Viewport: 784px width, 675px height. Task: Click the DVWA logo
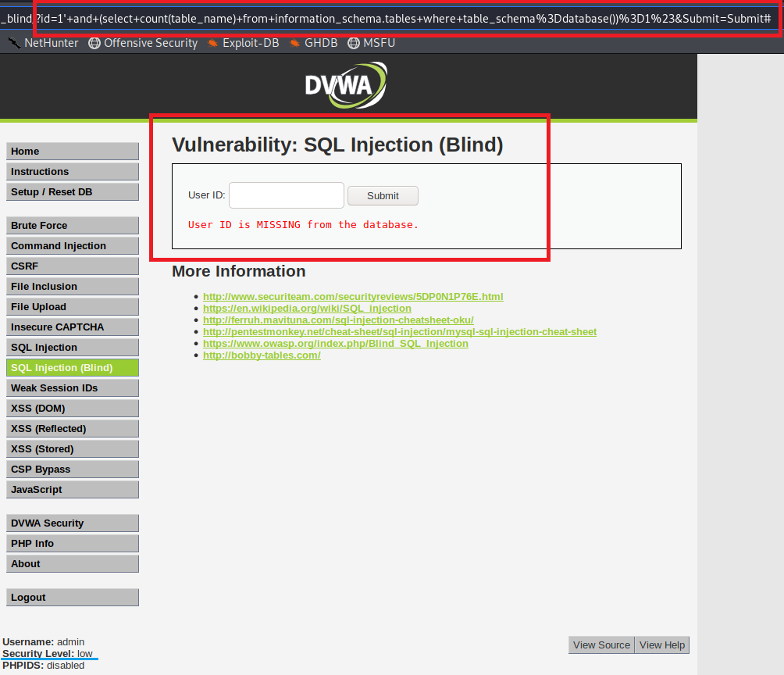click(x=346, y=85)
